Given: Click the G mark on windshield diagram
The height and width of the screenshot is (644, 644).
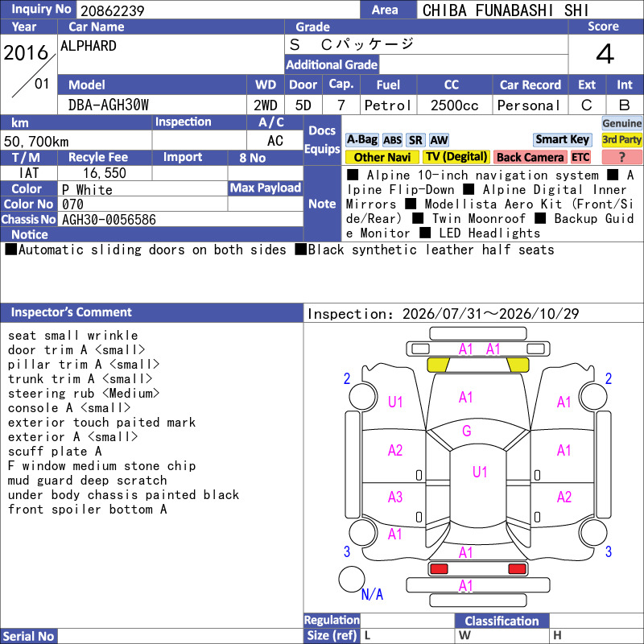Looking at the screenshot, I should coord(467,431).
